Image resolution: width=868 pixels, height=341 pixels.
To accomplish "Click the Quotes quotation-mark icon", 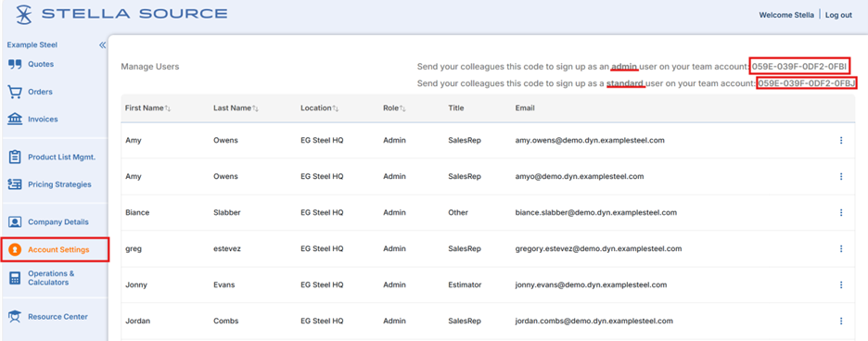I will [x=15, y=64].
